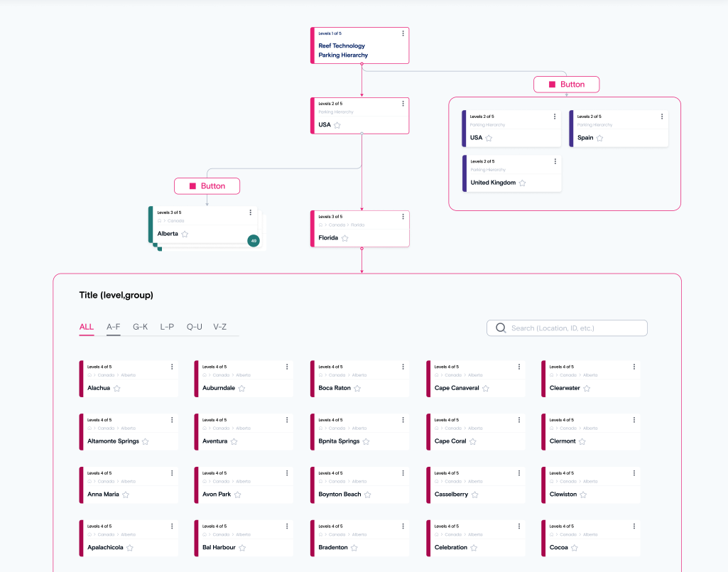Focus the Search (Location, ID, etc.) field
This screenshot has width=728, height=572.
point(567,328)
